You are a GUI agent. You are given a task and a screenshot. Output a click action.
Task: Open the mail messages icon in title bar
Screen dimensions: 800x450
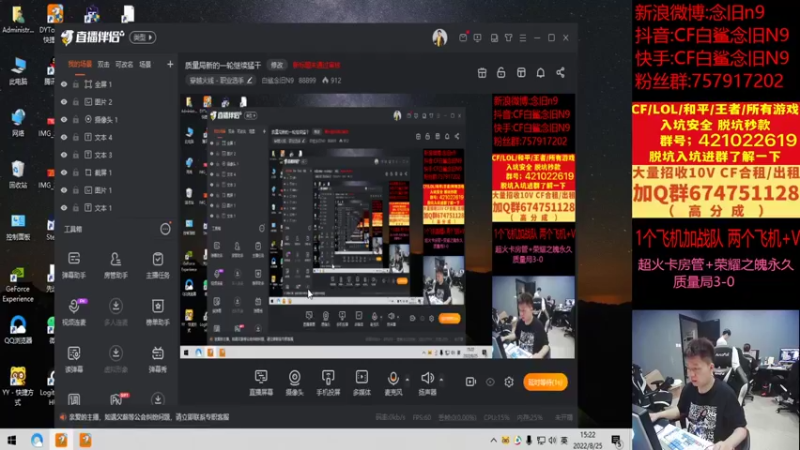click(463, 37)
